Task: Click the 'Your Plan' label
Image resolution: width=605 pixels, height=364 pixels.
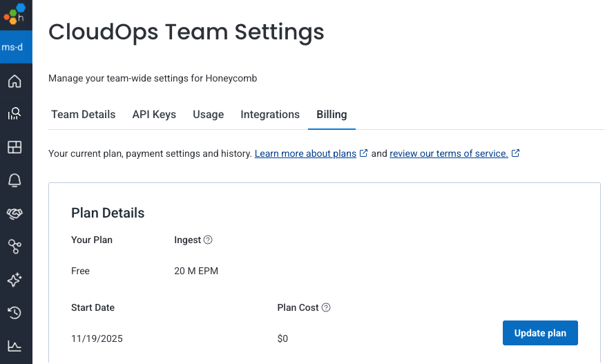Action: click(92, 240)
